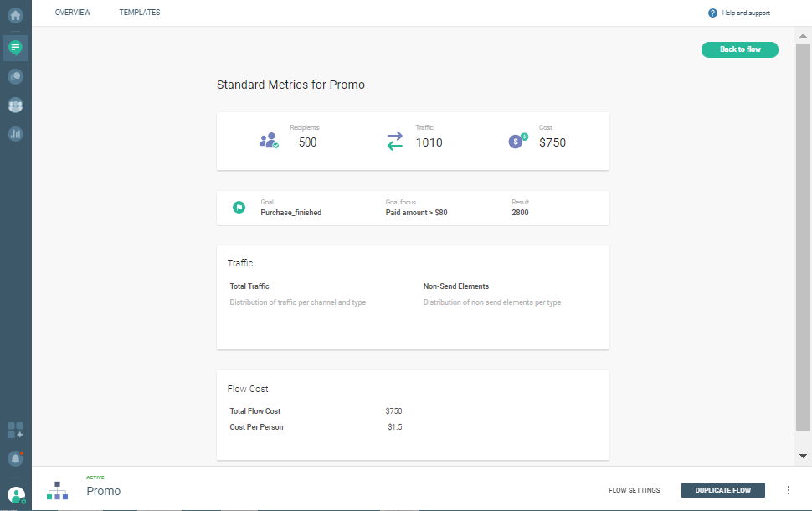Click the Back to flow button

739,49
